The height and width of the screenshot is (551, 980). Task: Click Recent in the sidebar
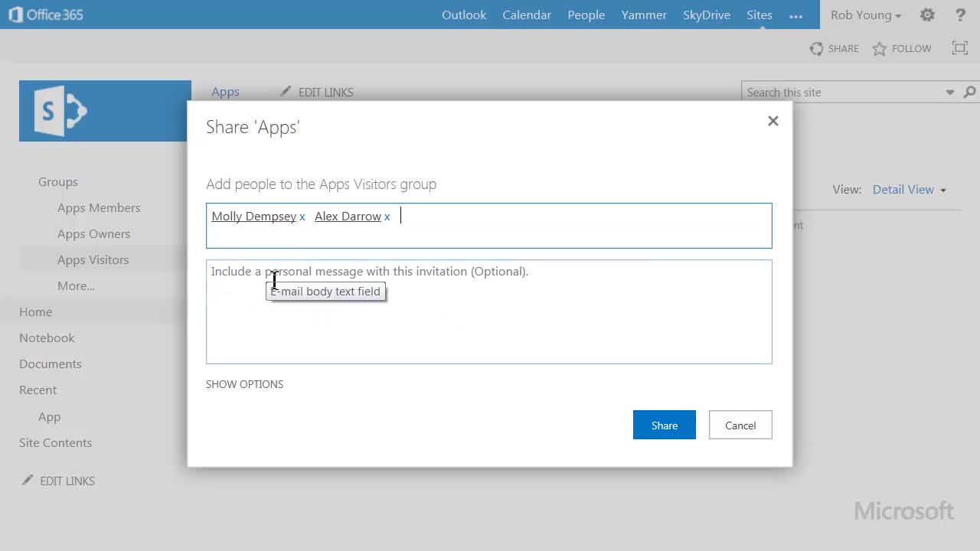[38, 390]
